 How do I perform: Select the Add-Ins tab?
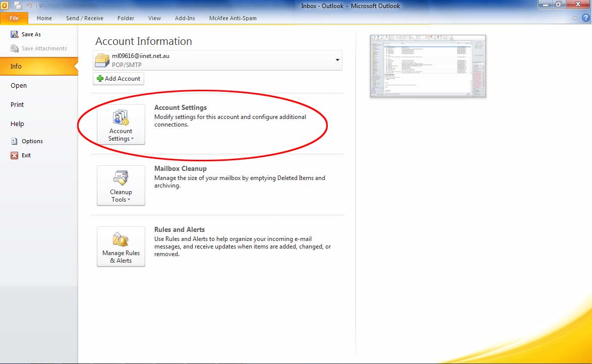tap(185, 18)
